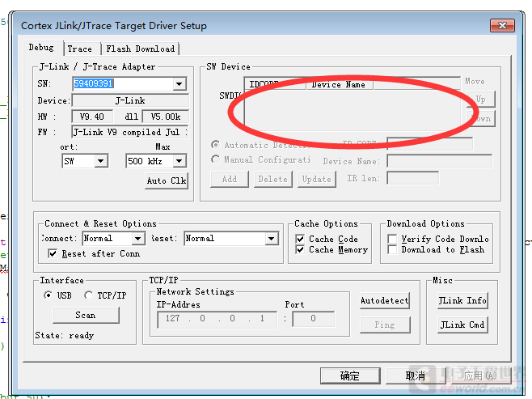Click the 应用(A) apply button

click(480, 376)
